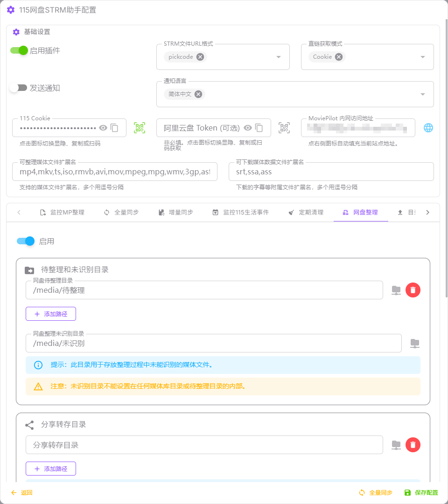Click globe icon to auto-fill site address
The height and width of the screenshot is (504, 448).
click(428, 128)
